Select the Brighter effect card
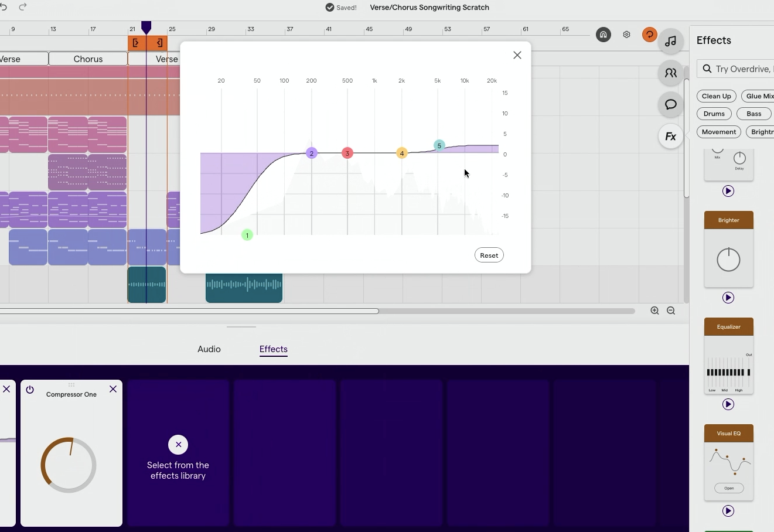The height and width of the screenshot is (532, 774). (729, 250)
